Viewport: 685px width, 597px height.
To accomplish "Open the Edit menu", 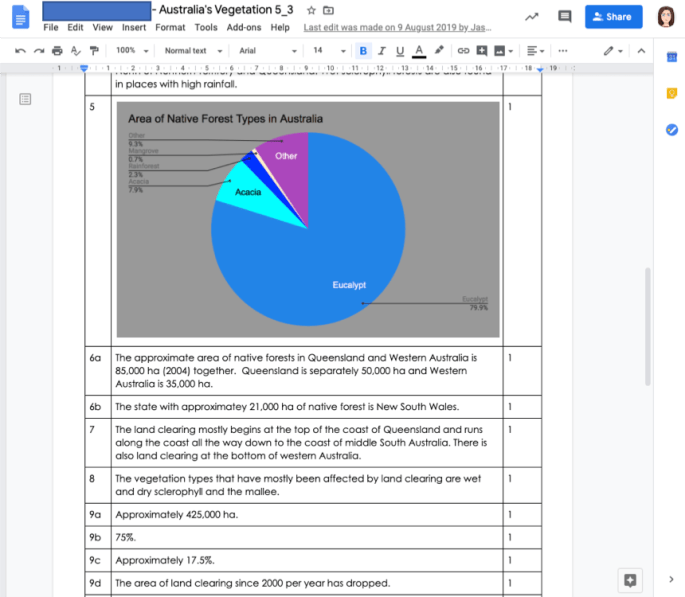I will coord(75,28).
